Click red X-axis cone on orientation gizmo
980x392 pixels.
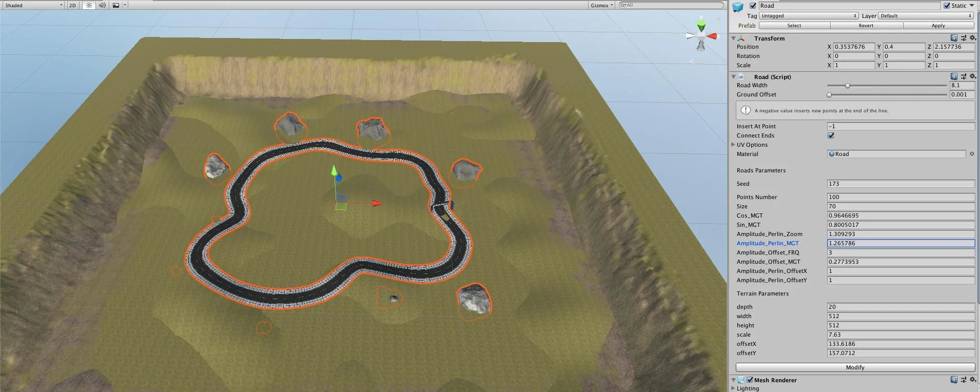coord(712,36)
